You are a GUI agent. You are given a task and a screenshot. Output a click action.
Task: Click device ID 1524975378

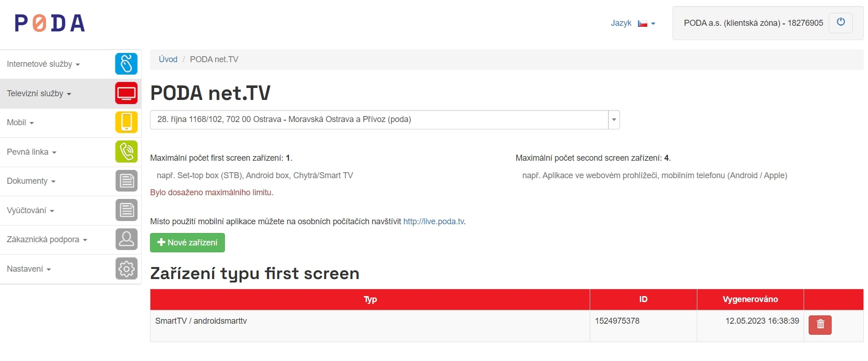pyautogui.click(x=617, y=321)
